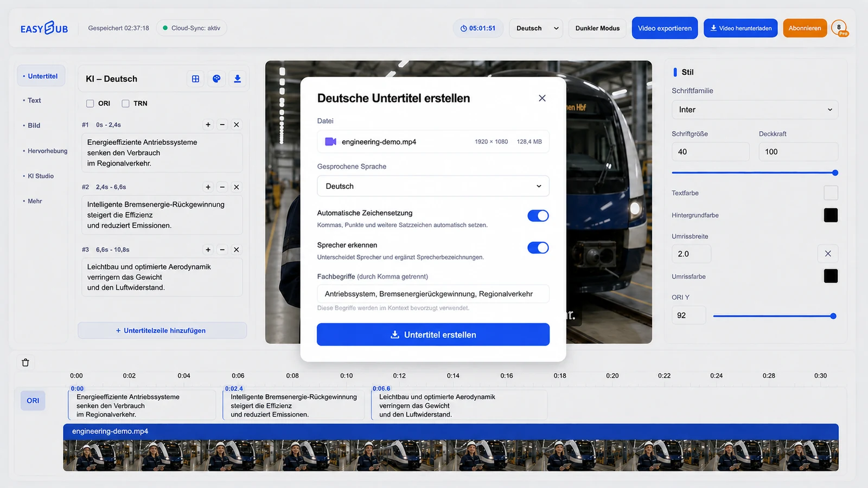Reset Umrissbreite with the X icon

tap(828, 254)
